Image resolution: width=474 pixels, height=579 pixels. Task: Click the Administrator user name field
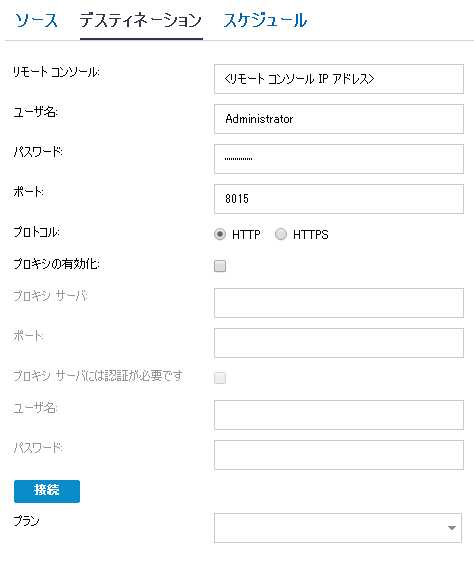click(x=339, y=119)
